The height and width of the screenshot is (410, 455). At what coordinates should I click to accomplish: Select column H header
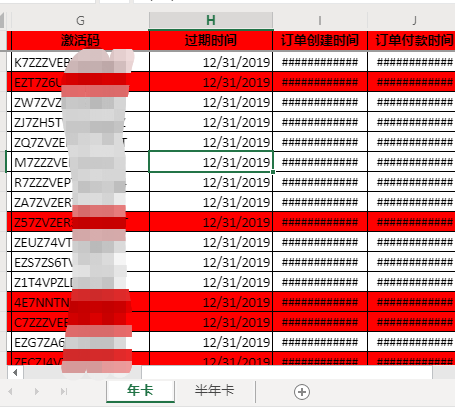coord(211,21)
